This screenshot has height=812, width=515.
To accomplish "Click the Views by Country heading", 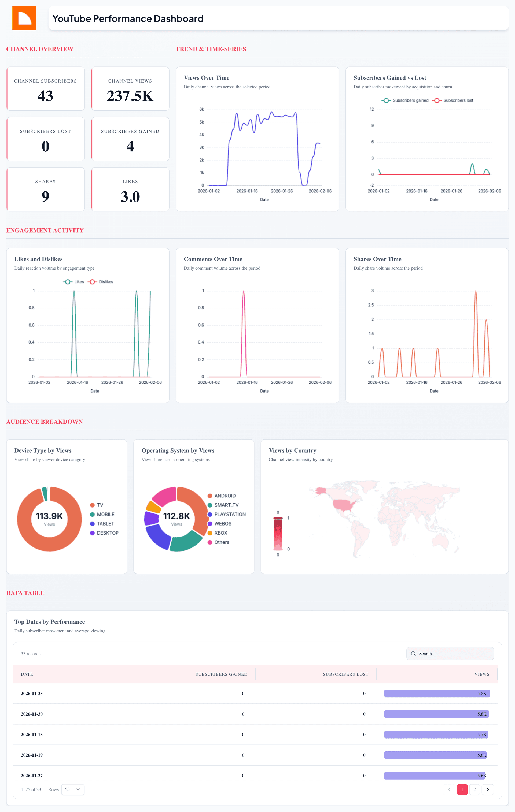I will [x=292, y=450].
